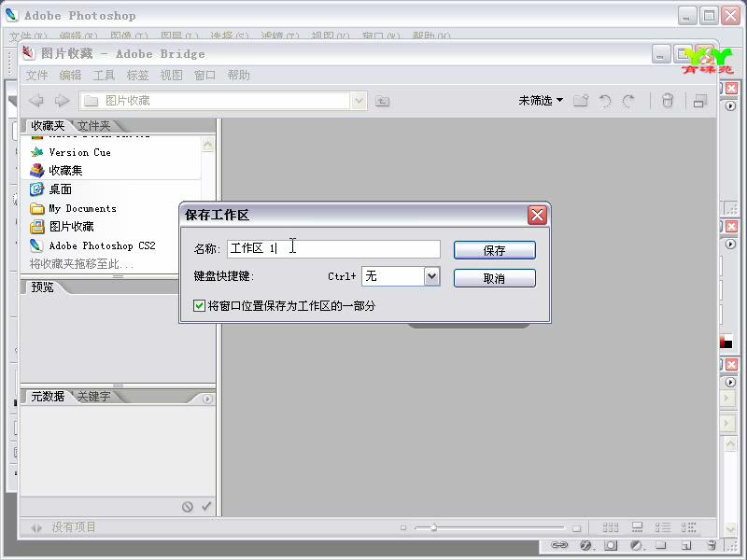Create new layer in Photoshop layers panel
This screenshot has height=560, width=747.
(686, 545)
